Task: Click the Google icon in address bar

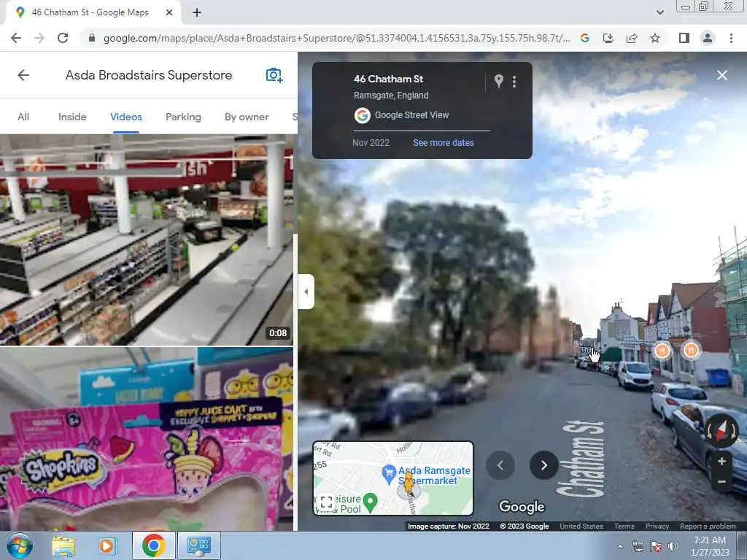Action: coord(585,38)
